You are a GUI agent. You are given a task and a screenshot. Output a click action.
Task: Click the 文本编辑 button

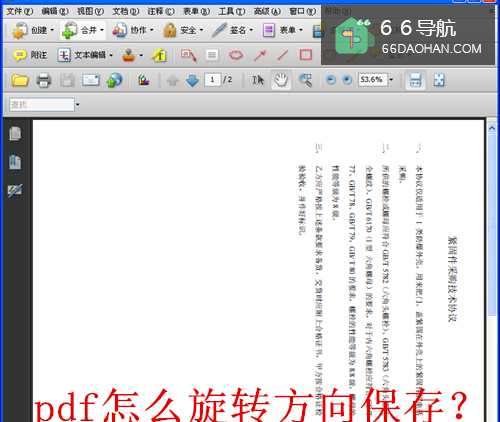(x=85, y=55)
